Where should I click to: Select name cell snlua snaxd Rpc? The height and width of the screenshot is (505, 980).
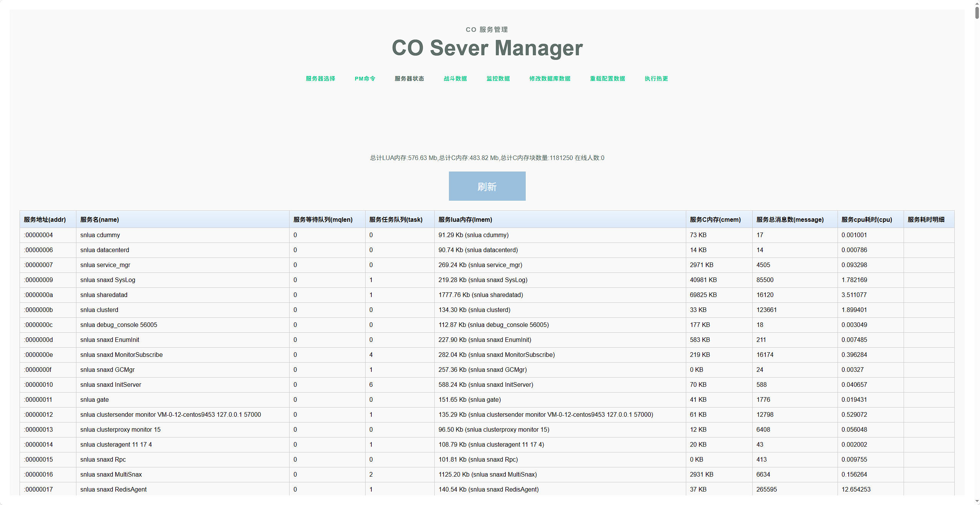[x=182, y=460]
